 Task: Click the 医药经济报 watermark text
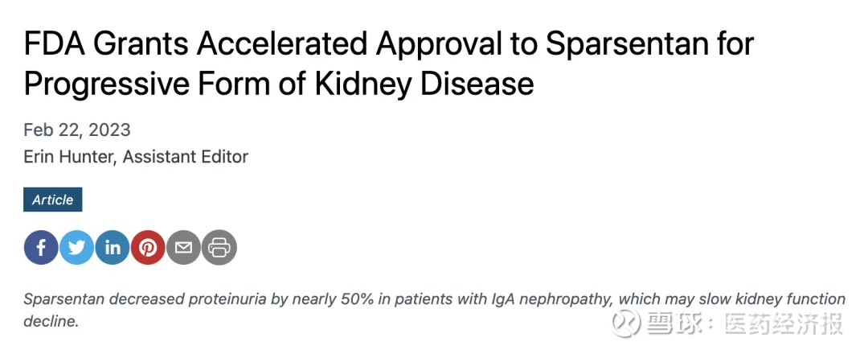click(783, 323)
